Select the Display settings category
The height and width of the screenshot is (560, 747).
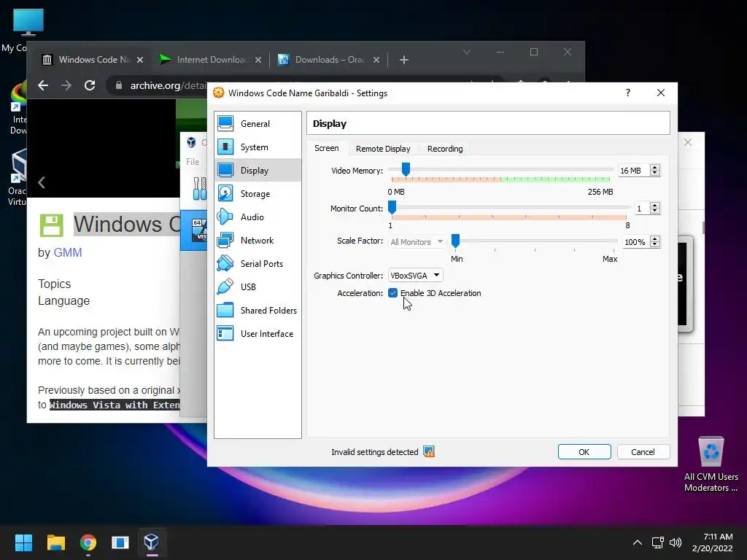(x=258, y=171)
